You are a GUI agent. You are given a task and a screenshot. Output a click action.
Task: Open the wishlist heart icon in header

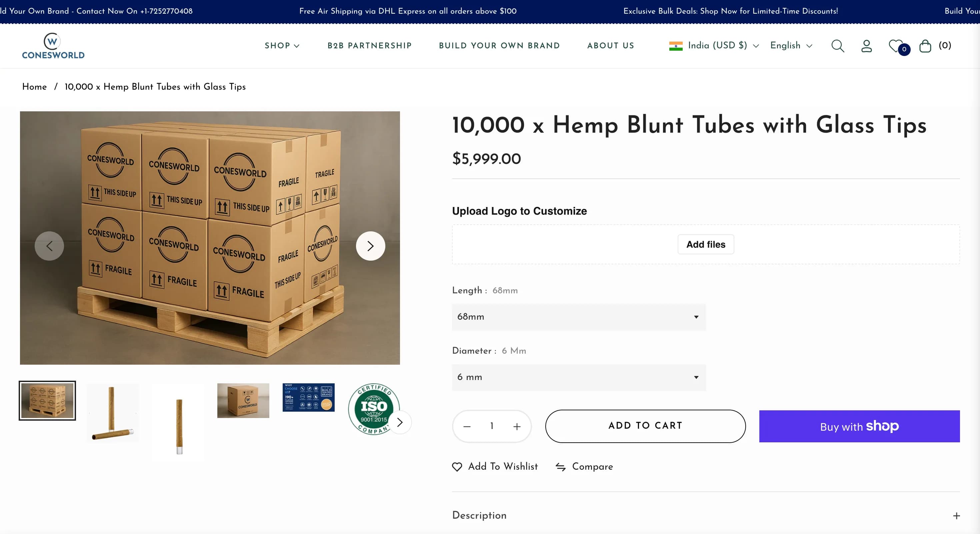[897, 46]
